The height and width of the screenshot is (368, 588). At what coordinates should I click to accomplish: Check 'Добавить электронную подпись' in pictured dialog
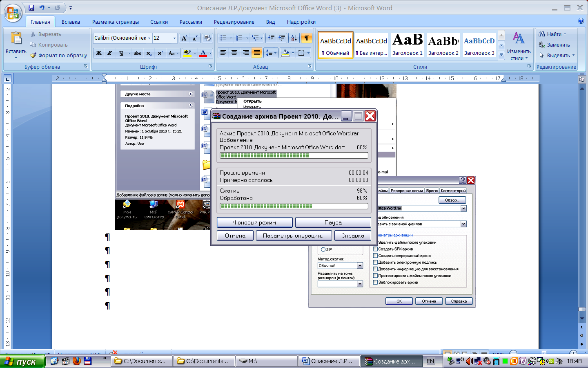[375, 263]
